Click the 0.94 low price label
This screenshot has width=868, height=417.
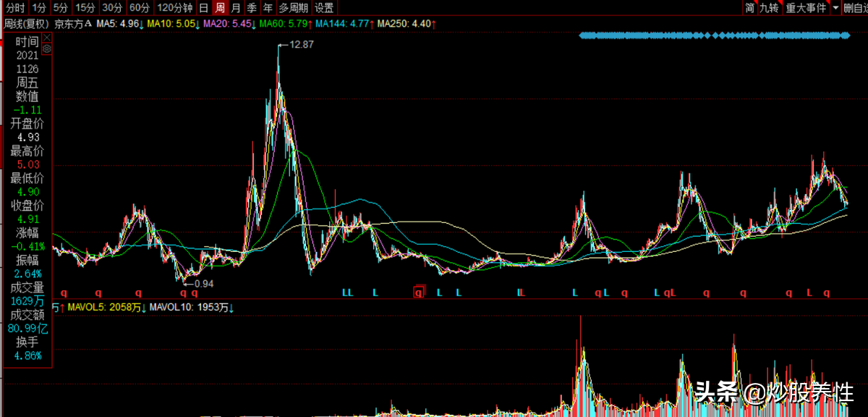coord(203,282)
